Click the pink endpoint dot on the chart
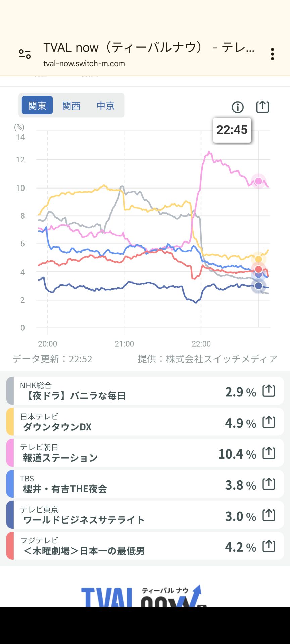The image size is (290, 644). 258,181
